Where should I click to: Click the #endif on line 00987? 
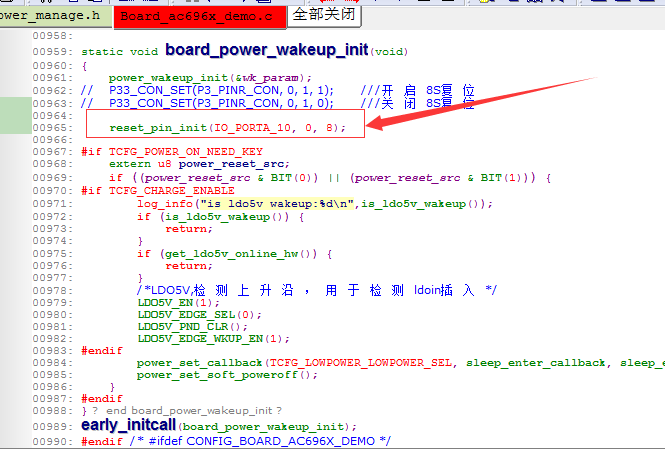pos(102,399)
